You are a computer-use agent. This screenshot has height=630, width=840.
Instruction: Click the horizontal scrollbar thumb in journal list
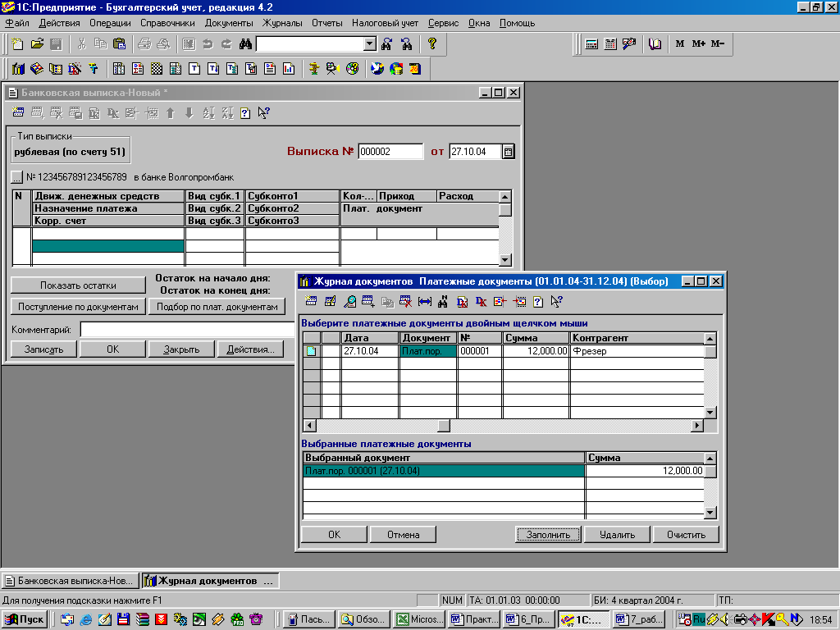pos(444,426)
